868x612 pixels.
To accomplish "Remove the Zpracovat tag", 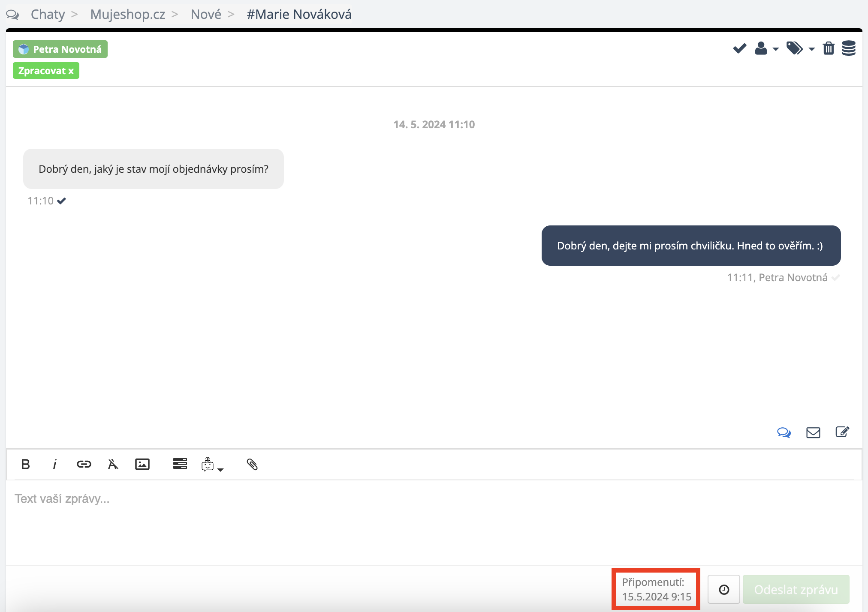I will pos(71,71).
